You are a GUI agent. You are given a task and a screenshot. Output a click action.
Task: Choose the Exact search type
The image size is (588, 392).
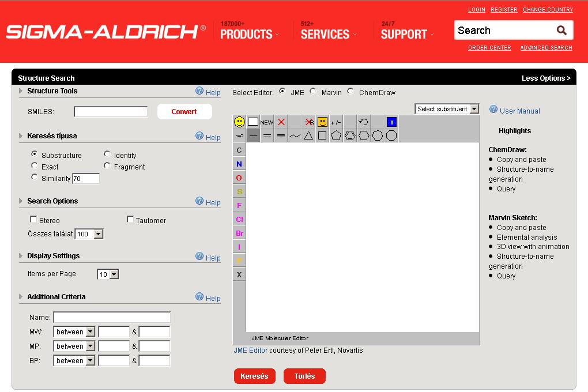point(35,165)
